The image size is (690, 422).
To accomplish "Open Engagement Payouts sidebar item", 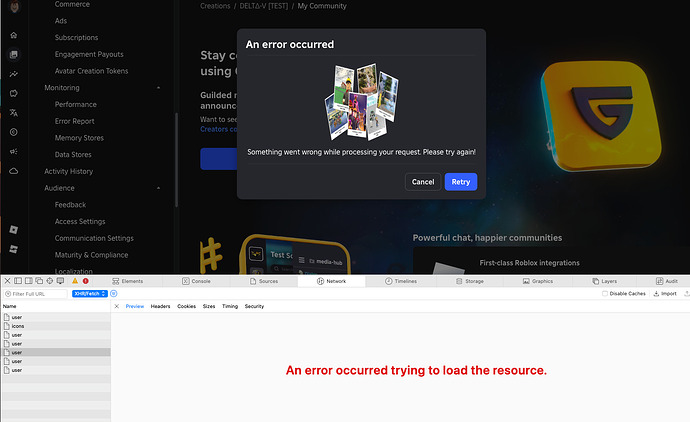I will click(x=89, y=54).
